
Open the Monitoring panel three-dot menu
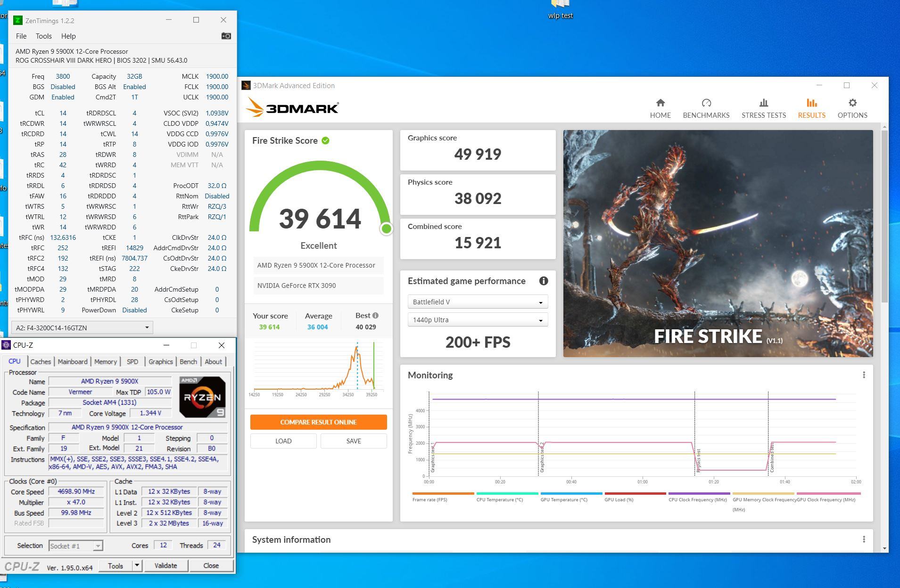click(864, 375)
